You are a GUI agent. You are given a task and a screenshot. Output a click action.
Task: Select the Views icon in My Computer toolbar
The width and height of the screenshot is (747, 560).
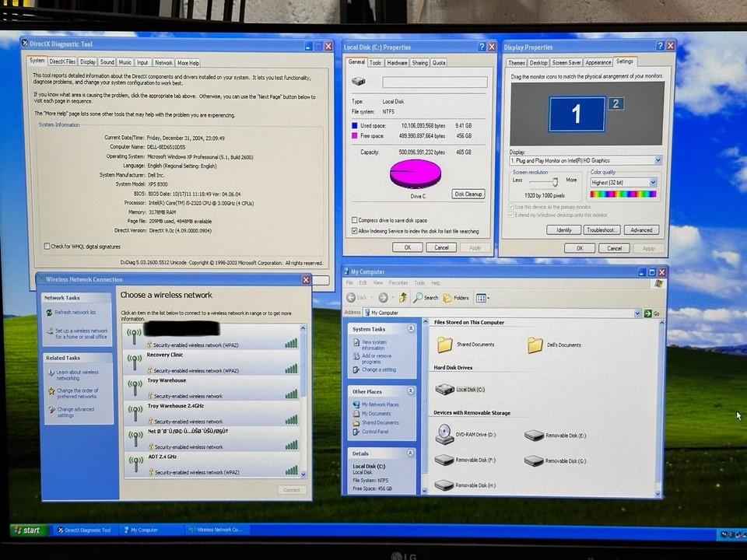(482, 297)
